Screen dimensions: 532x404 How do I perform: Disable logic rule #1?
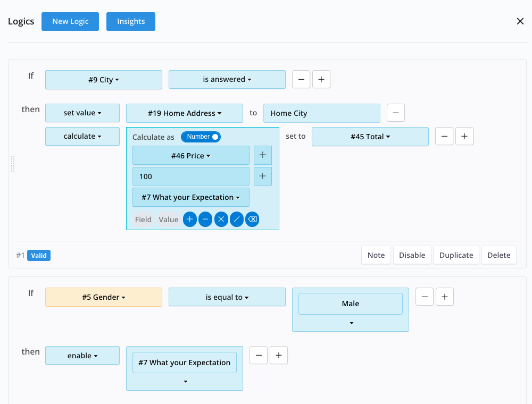click(412, 255)
